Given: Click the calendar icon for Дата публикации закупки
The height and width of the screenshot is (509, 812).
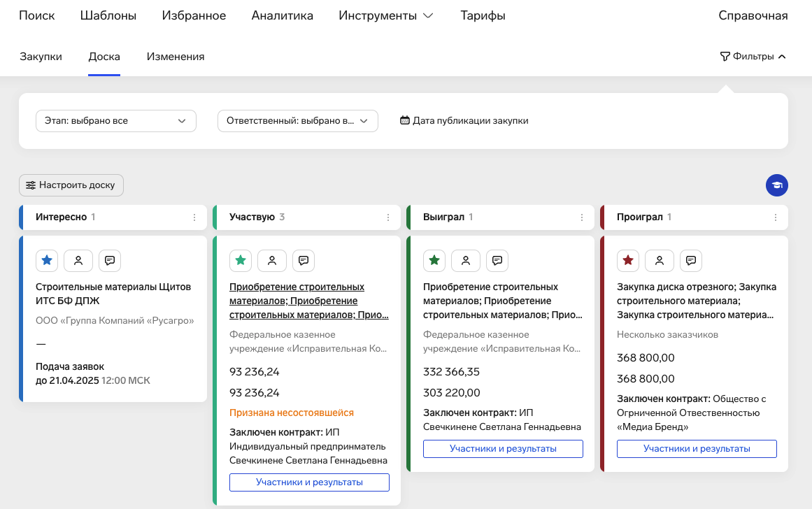Looking at the screenshot, I should coord(404,120).
